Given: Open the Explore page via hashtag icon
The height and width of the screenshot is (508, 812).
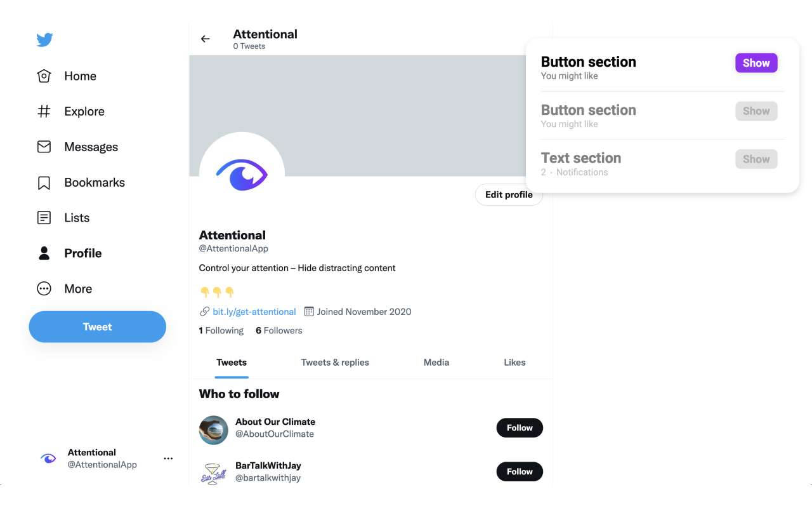Looking at the screenshot, I should pyautogui.click(x=70, y=111).
